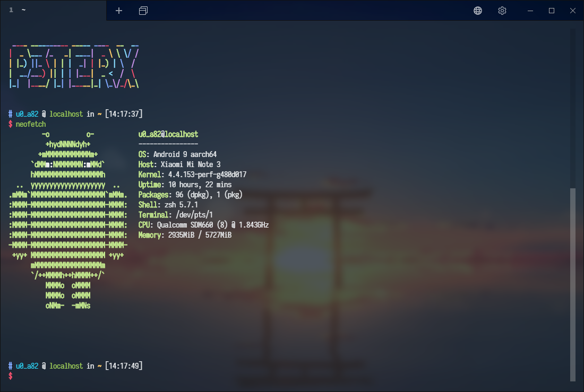Click the multi-window icon beside the plus
The image size is (584, 392).
[143, 11]
